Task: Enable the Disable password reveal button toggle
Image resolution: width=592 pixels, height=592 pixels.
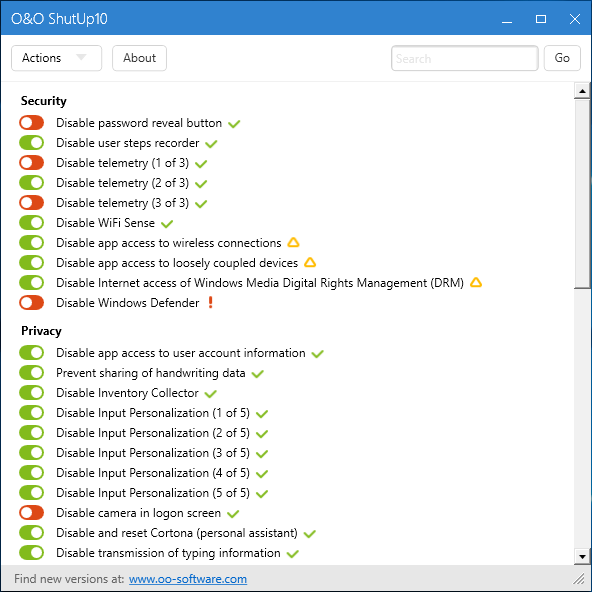Action: (x=32, y=123)
